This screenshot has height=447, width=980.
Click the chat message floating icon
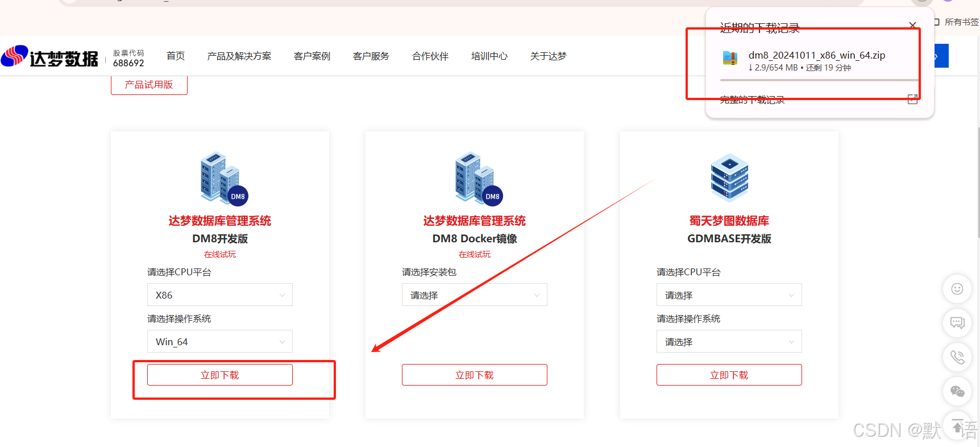tap(957, 323)
